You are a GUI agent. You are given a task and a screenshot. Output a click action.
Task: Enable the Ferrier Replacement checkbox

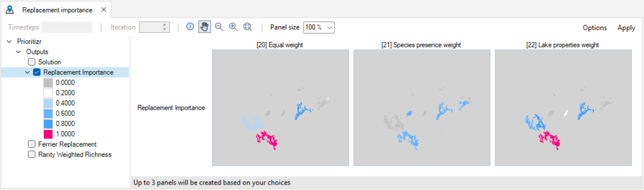coord(32,144)
